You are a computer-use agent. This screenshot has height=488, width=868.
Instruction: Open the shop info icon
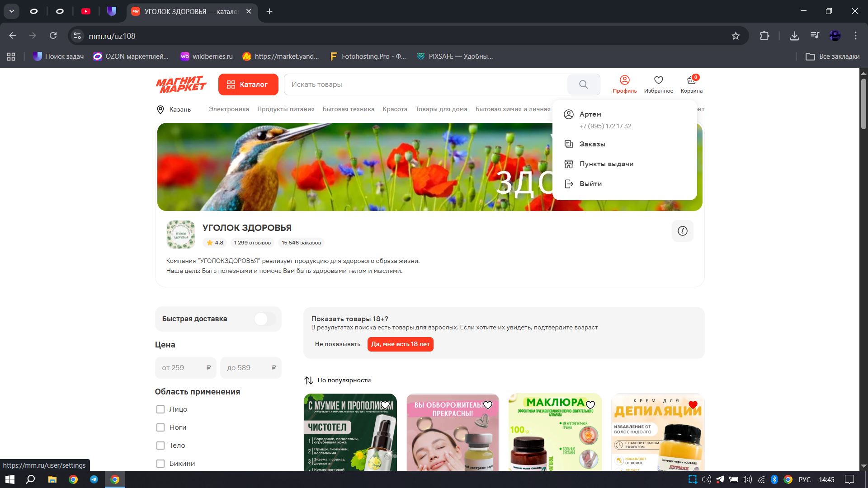682,231
